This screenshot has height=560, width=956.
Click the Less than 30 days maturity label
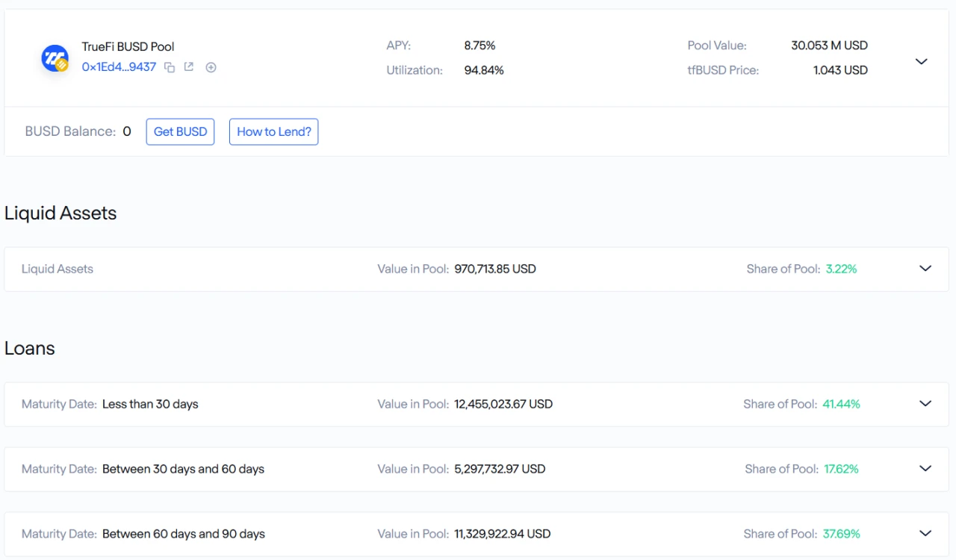(150, 404)
